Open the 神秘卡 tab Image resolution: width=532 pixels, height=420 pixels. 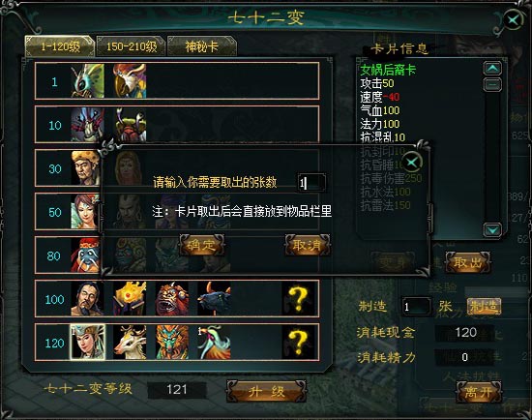202,46
